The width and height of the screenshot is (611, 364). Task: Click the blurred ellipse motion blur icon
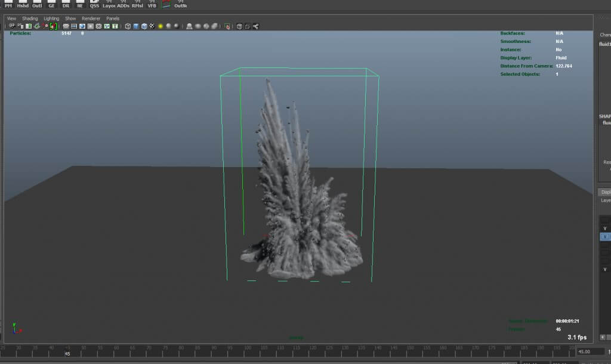pos(198,26)
